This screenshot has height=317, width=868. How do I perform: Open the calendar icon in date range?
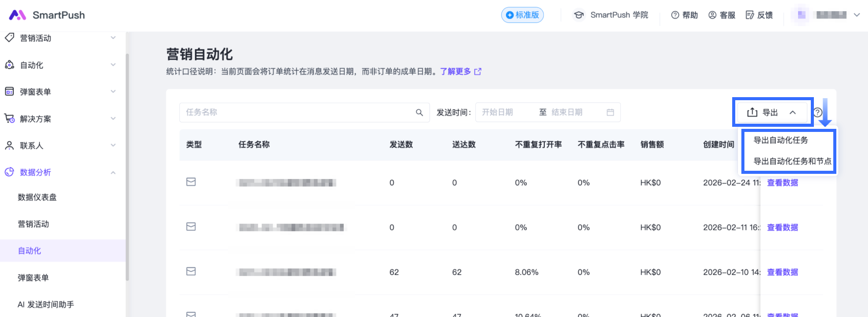point(610,112)
